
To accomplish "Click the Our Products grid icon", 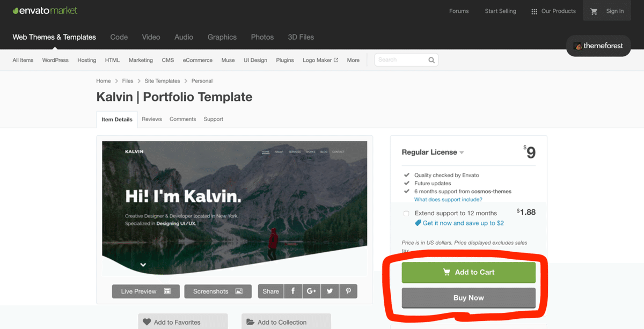I will [x=534, y=11].
